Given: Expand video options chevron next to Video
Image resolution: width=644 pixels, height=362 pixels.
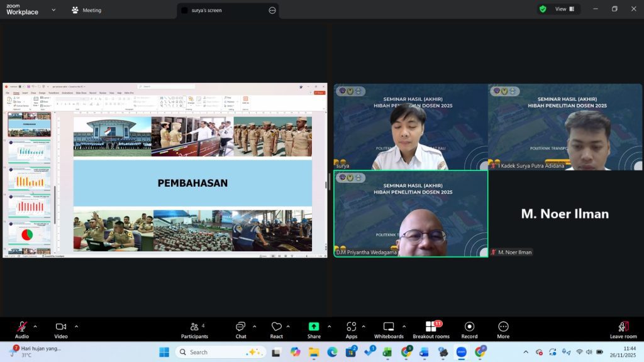Looking at the screenshot, I should [76, 326].
